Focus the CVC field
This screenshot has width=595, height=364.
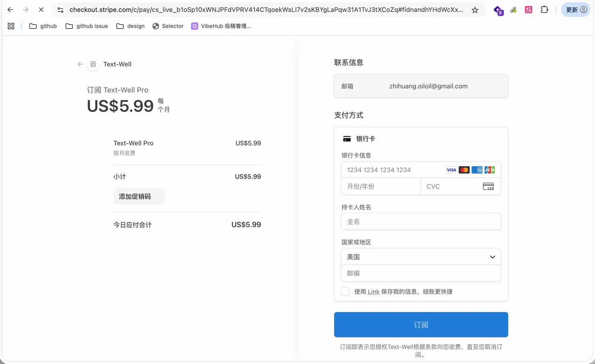pos(461,186)
